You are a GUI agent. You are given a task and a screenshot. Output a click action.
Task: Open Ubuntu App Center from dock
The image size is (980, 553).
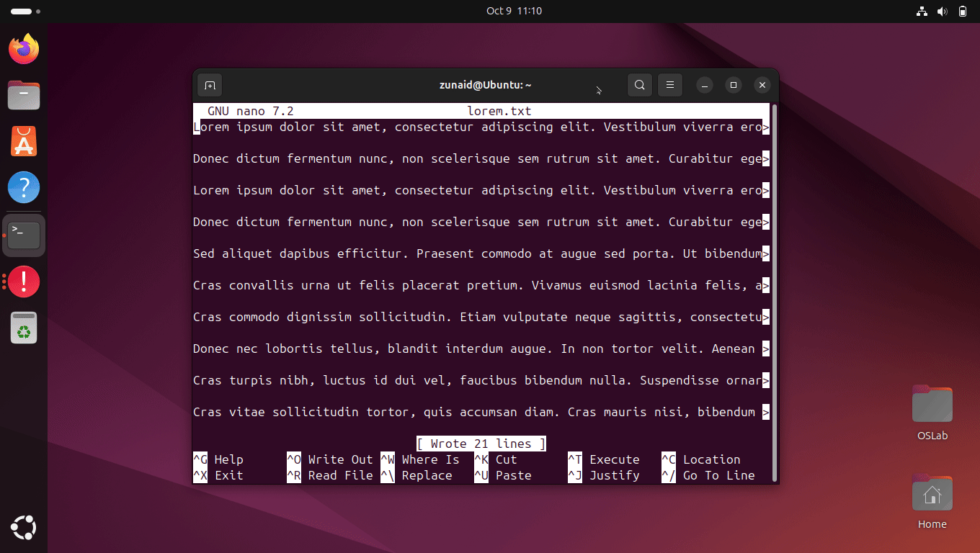click(24, 141)
